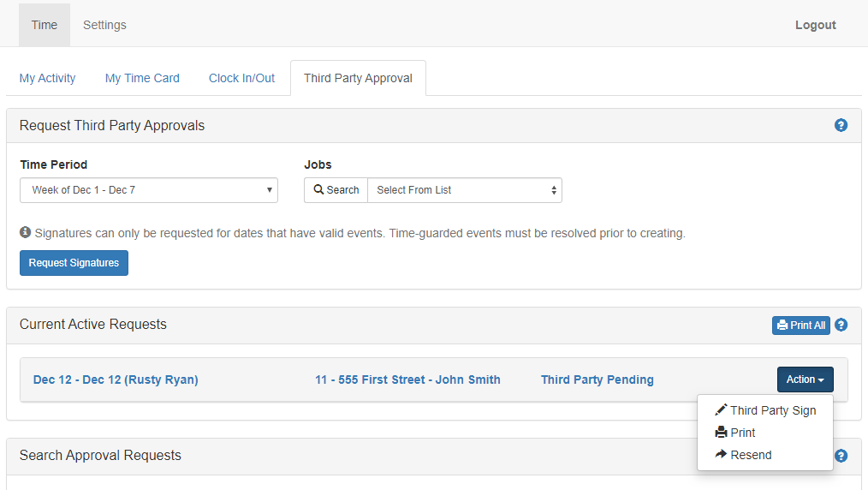Collapse the Action dropdown button
The height and width of the screenshot is (490, 868).
pos(805,379)
